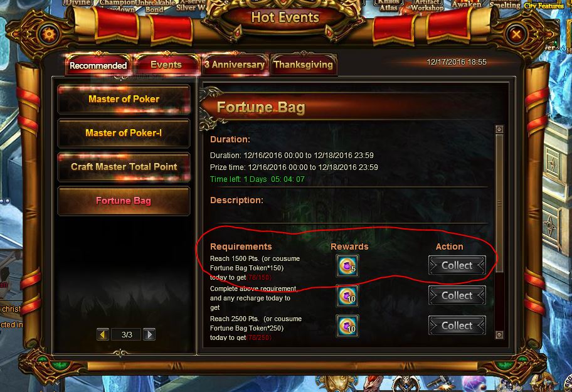Click the recharge reward icon showing 10
The width and height of the screenshot is (572, 392).
pos(347,296)
